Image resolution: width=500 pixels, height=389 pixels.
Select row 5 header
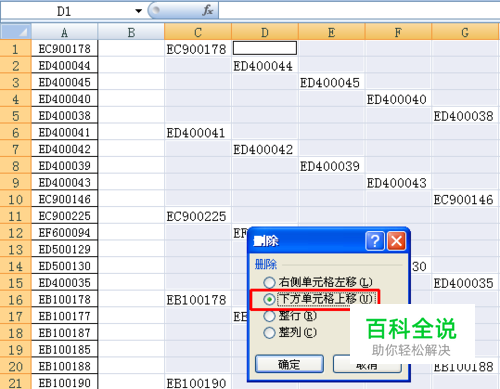[x=15, y=116]
